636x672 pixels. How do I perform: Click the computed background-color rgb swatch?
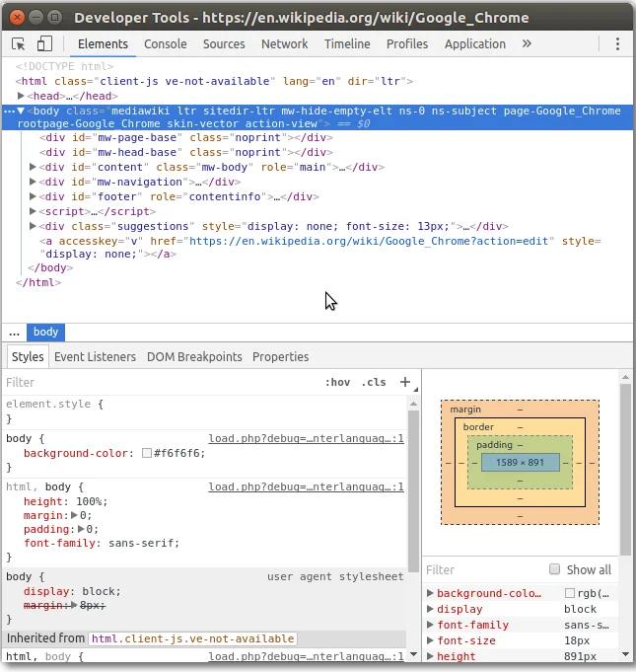pos(570,593)
